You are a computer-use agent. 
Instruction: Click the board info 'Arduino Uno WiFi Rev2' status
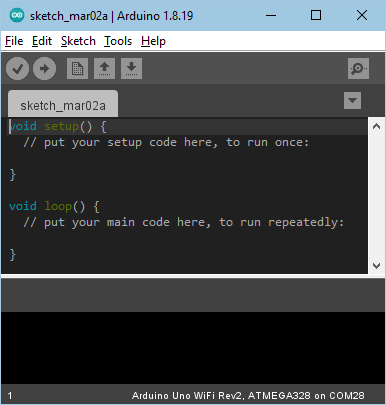click(248, 396)
